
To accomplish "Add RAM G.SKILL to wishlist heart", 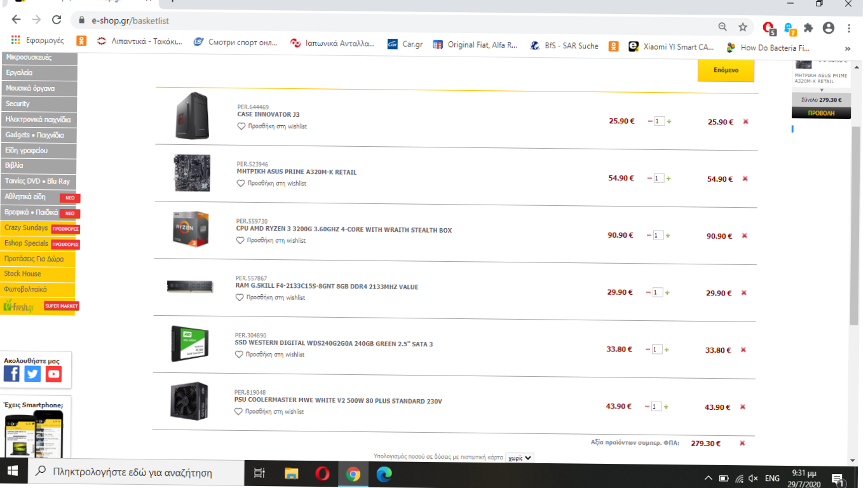I will [x=240, y=297].
